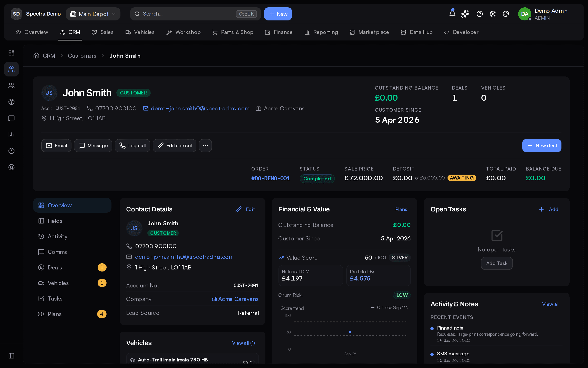Switch to the Sales menu tab
The height and width of the screenshot is (368, 588).
(102, 32)
